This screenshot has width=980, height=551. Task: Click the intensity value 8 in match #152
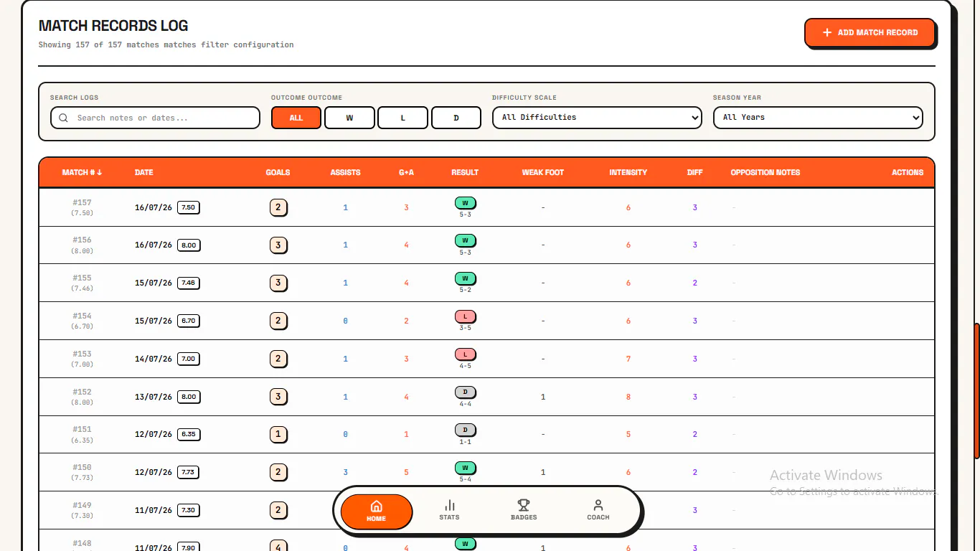point(628,397)
